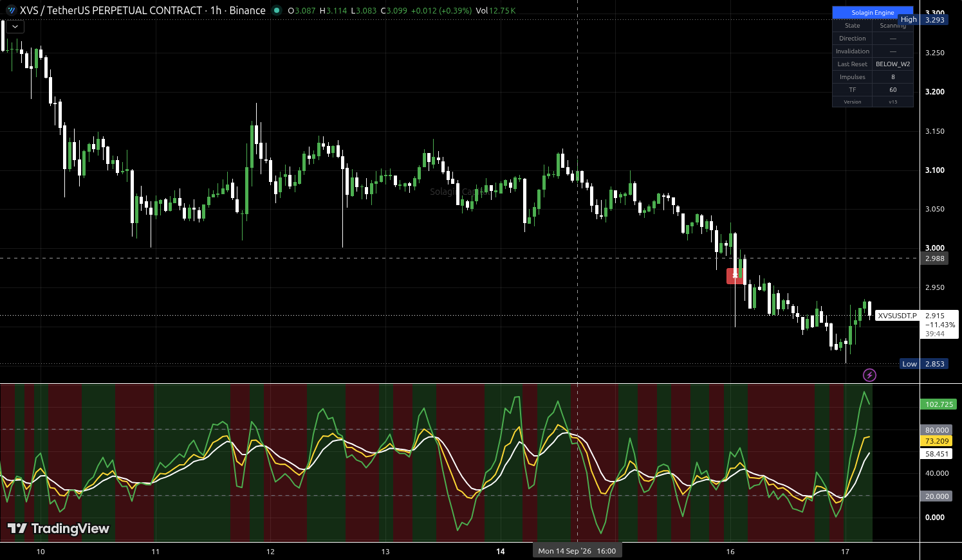Click date 16 on the time axis
962x560 pixels.
pos(730,552)
